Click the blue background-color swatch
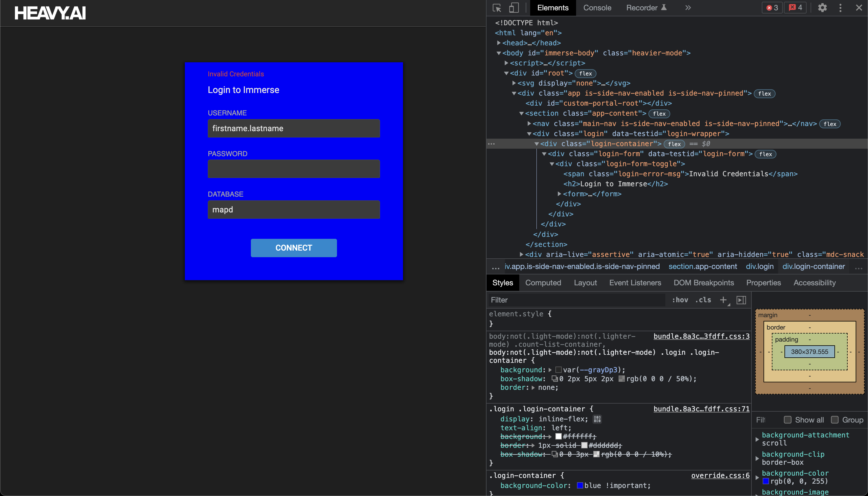This screenshot has height=496, width=868. pyautogui.click(x=580, y=485)
